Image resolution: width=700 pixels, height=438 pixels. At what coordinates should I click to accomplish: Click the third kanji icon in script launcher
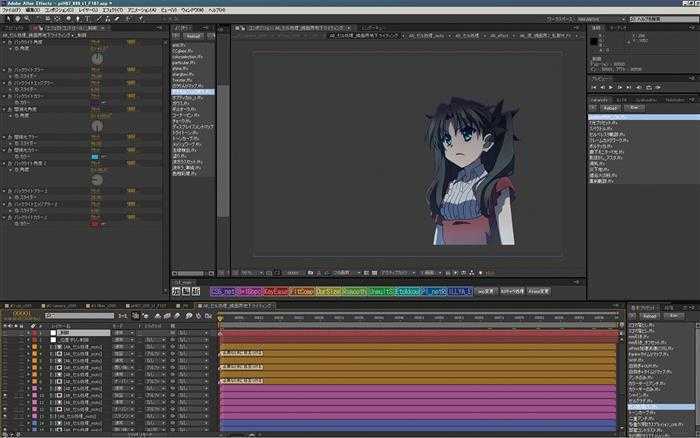click(196, 292)
